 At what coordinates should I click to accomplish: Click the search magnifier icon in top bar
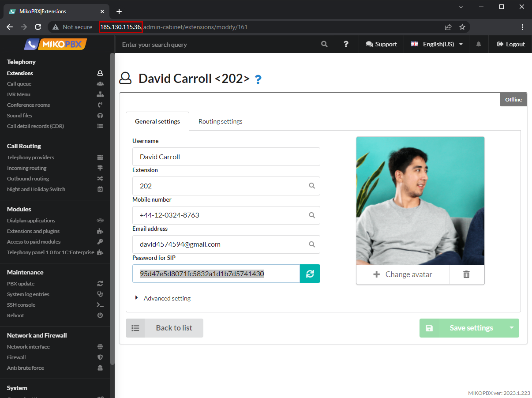point(324,44)
